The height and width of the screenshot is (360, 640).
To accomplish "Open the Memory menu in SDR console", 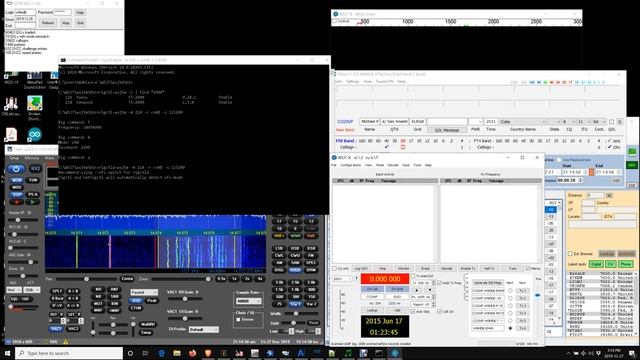I will [x=31, y=158].
